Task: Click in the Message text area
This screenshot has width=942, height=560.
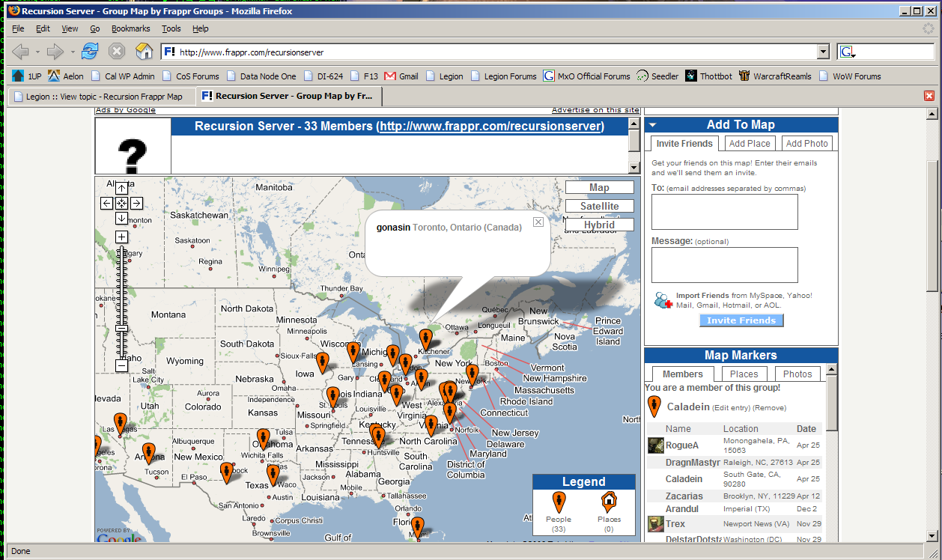Action: [x=725, y=265]
